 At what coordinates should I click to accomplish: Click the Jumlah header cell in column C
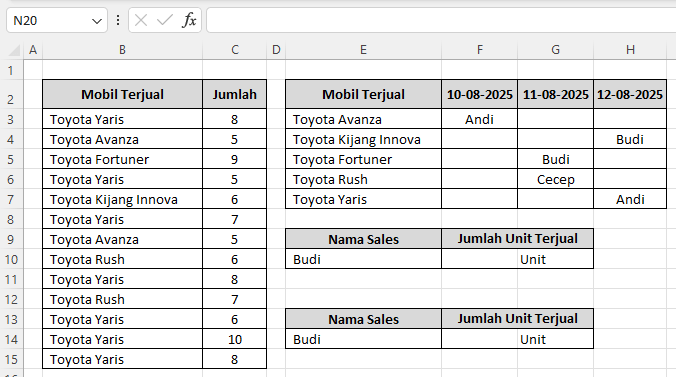point(235,94)
